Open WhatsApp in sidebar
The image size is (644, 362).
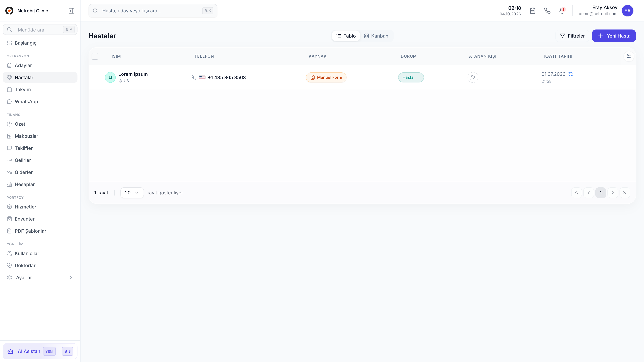[40, 102]
